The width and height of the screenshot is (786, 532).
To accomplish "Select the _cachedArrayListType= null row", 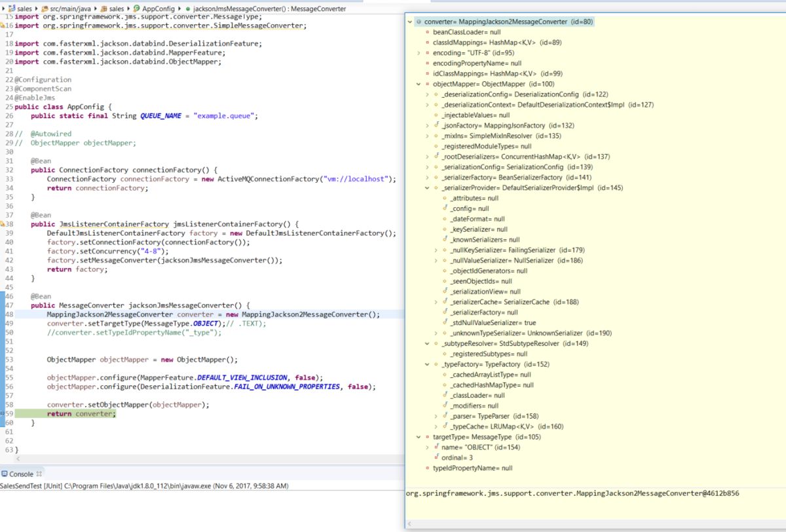I will [491, 375].
